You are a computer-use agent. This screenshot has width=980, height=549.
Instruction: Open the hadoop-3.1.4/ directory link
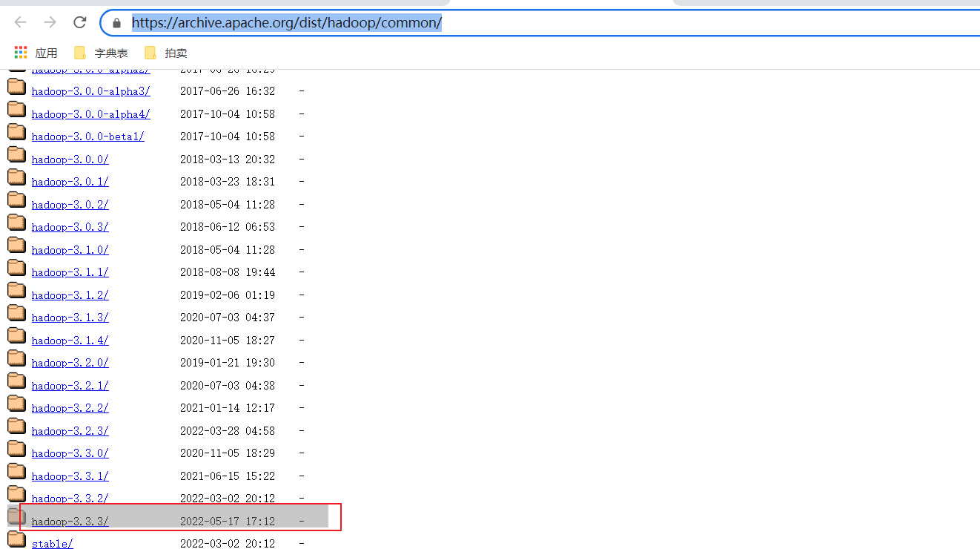[x=70, y=341]
